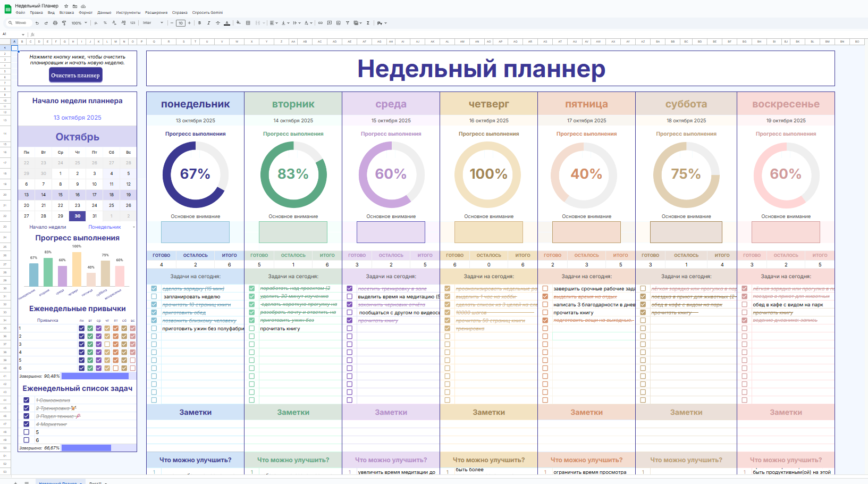
Task: Uncheck the 'сделать зарядку' Monday task
Action: [154, 288]
